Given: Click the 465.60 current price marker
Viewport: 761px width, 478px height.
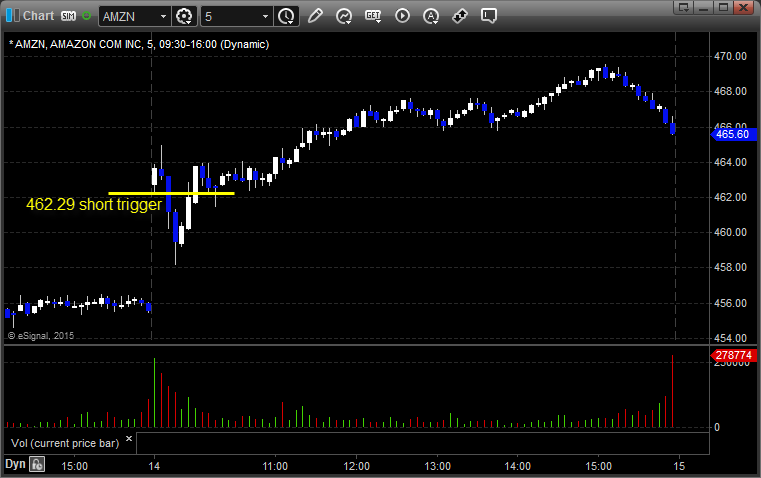Looking at the screenshot, I should coord(733,134).
